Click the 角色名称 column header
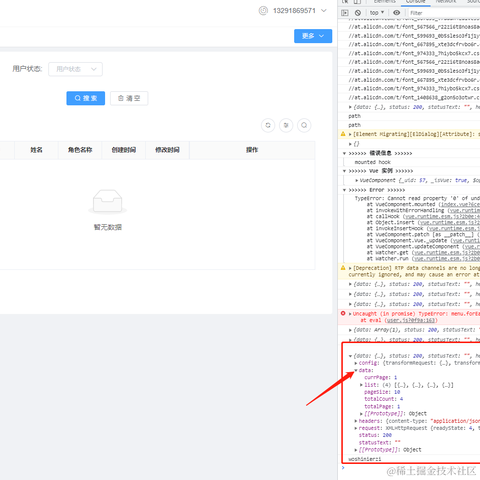 [x=80, y=150]
